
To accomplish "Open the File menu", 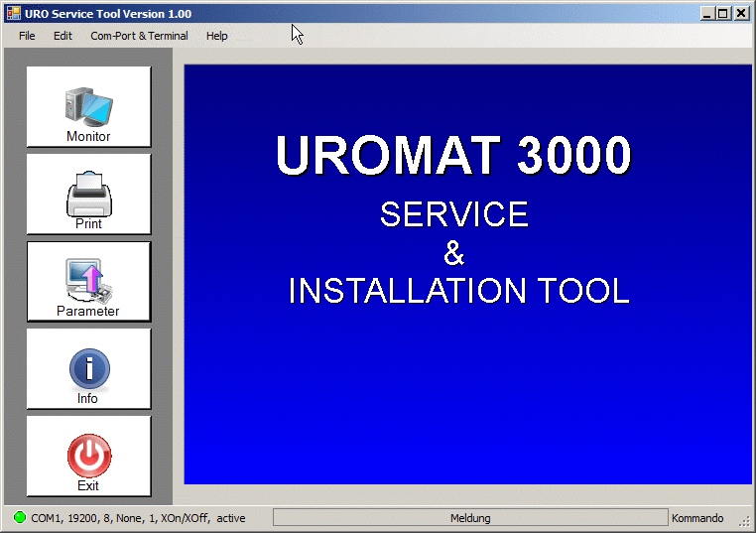I will pyautogui.click(x=27, y=36).
